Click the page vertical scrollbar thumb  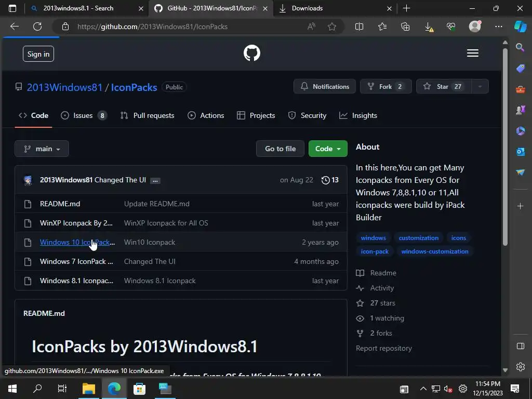click(505, 146)
